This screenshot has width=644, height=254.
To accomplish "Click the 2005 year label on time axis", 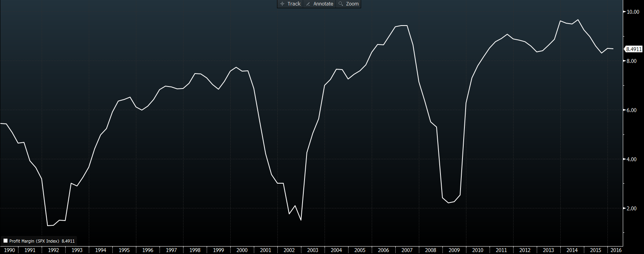I will click(360, 250).
